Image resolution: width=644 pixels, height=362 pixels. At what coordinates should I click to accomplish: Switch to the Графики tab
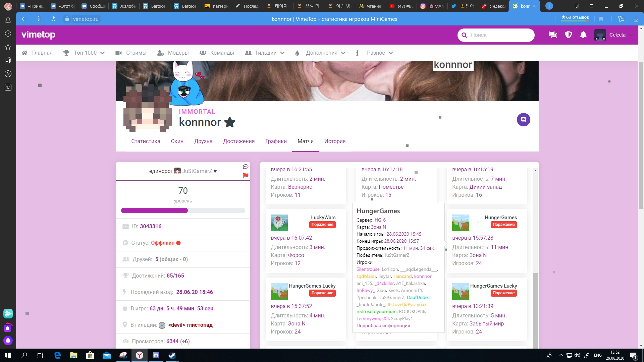276,141
